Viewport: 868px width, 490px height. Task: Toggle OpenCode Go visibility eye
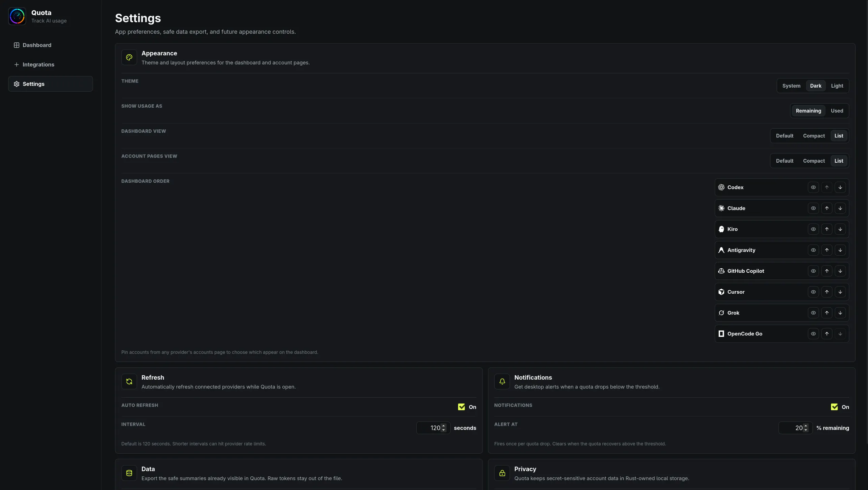813,334
